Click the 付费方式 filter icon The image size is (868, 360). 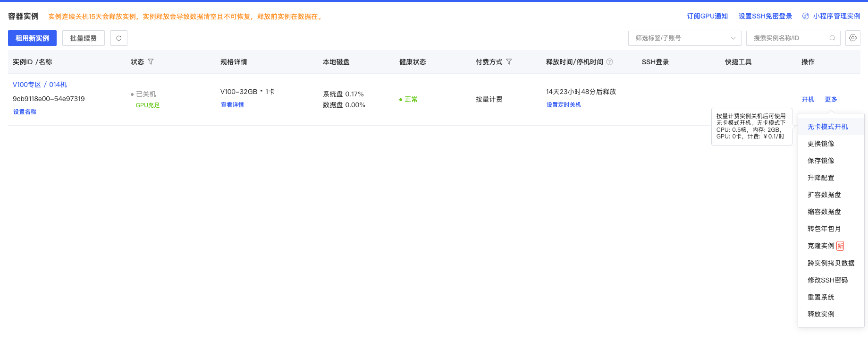coord(509,62)
